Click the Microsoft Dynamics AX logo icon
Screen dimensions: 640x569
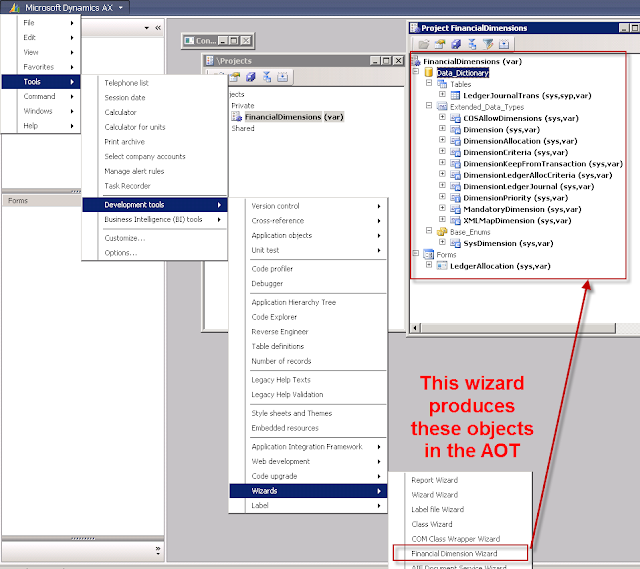14,8
